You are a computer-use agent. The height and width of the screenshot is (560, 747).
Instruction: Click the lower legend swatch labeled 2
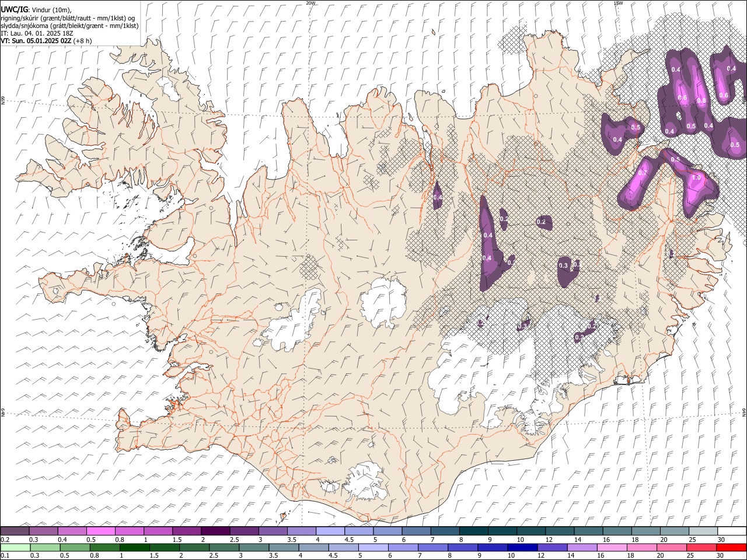tap(194, 547)
